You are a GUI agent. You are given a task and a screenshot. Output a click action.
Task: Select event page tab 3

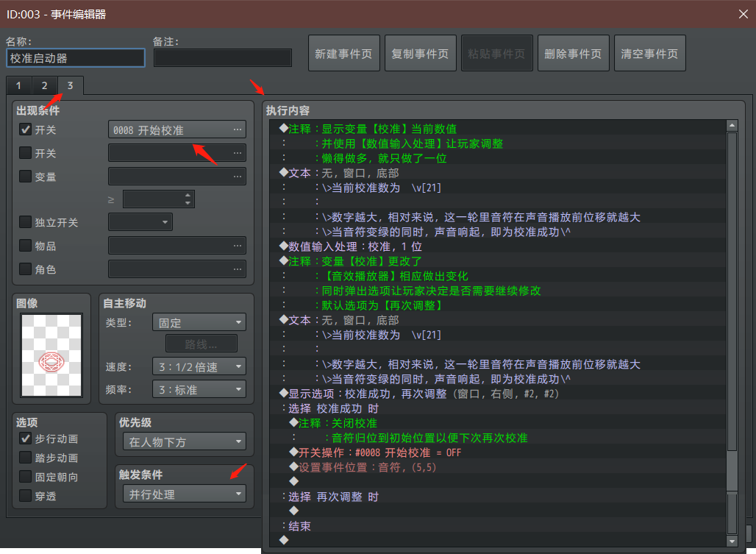(71, 85)
